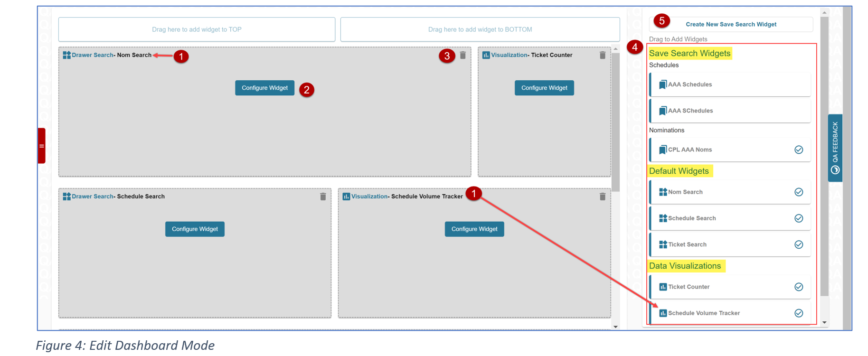The image size is (868, 356).
Task: Toggle the Schedule Volume Tracker checkmark
Action: coord(799,313)
